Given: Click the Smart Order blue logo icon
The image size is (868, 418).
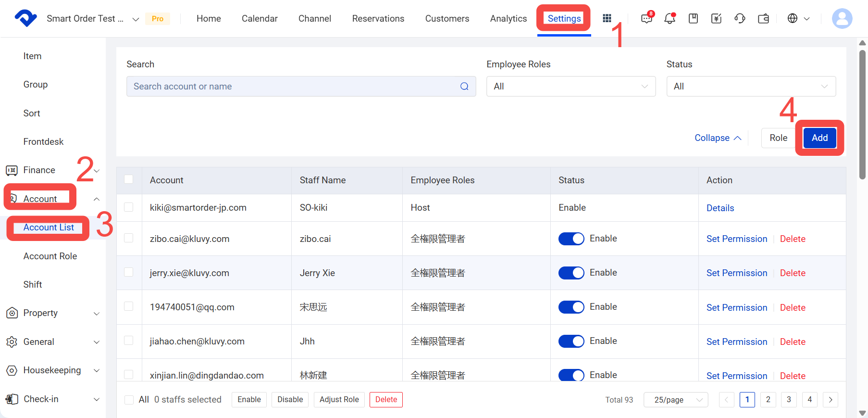Looking at the screenshot, I should [25, 18].
